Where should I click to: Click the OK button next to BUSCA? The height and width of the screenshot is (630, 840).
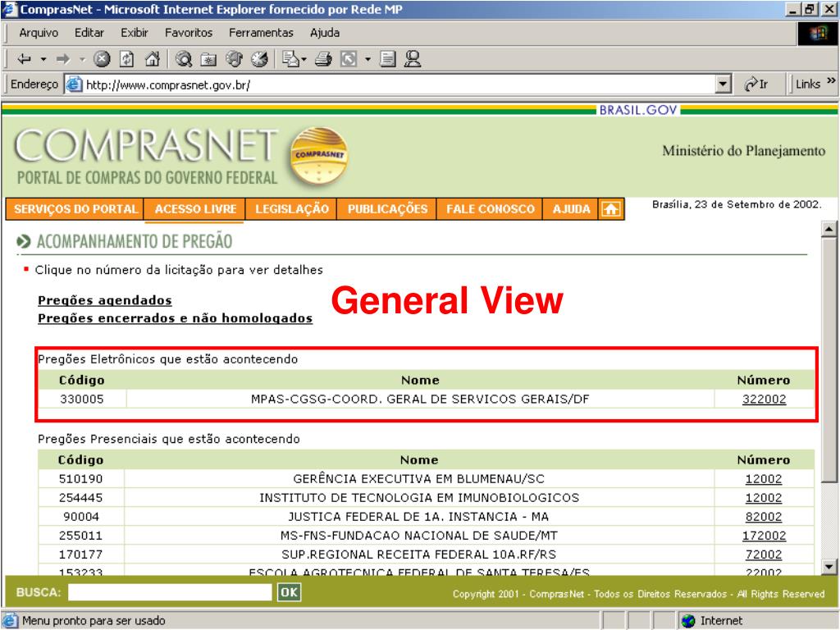tap(290, 592)
